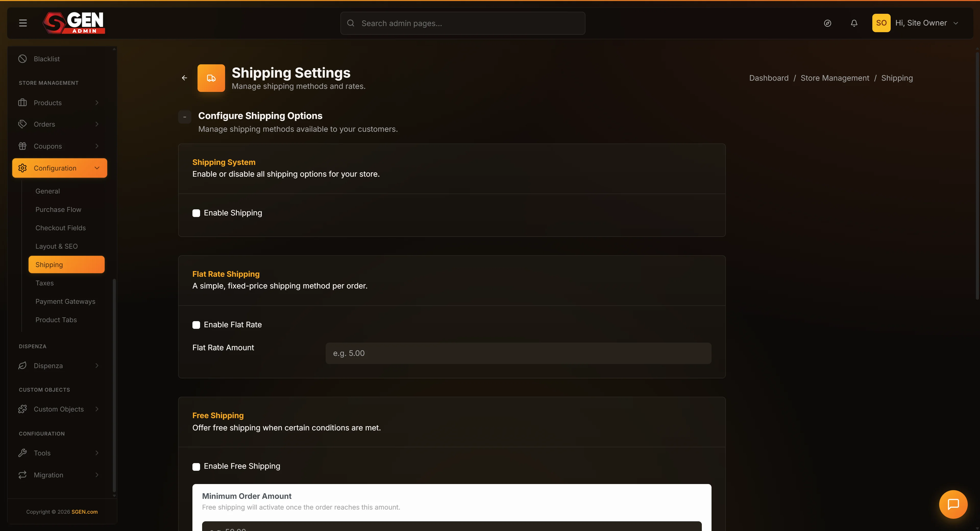Open the compass explore icon

pos(827,23)
